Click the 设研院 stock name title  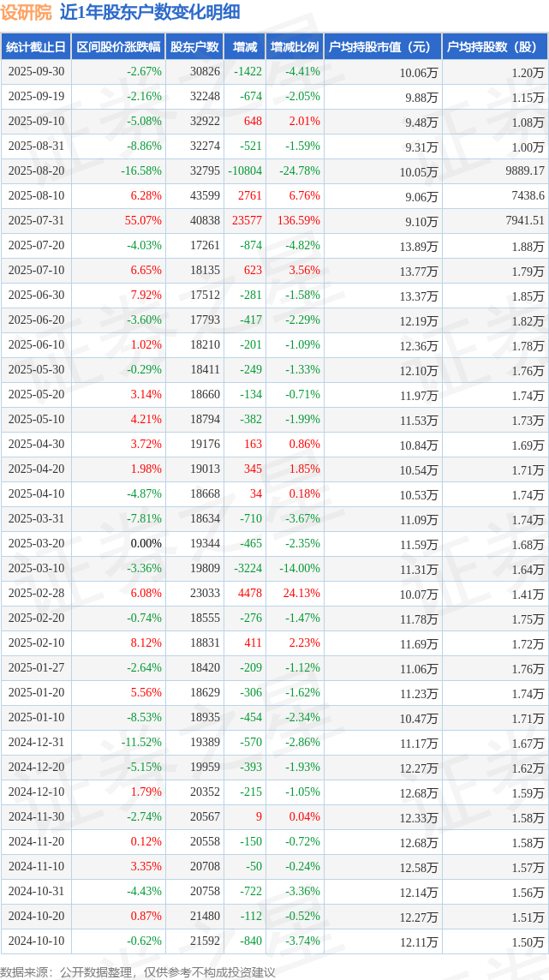26,12
